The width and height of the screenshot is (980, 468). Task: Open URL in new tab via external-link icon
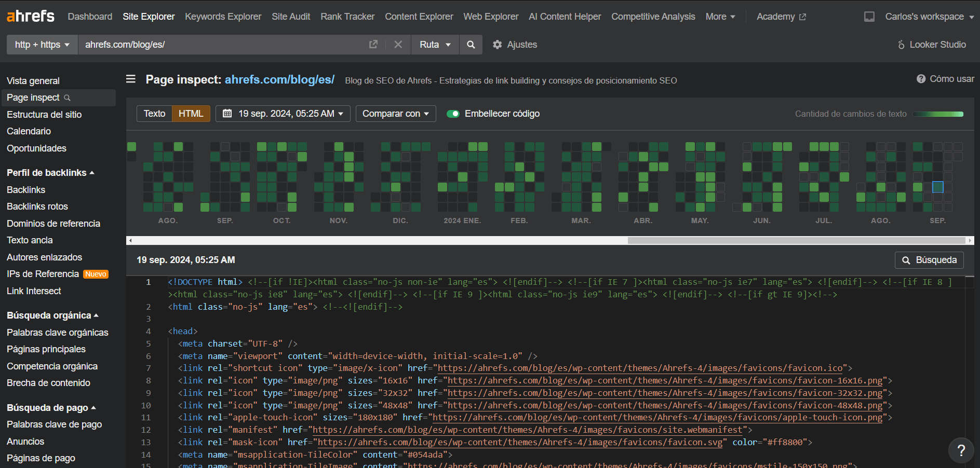pos(373,45)
